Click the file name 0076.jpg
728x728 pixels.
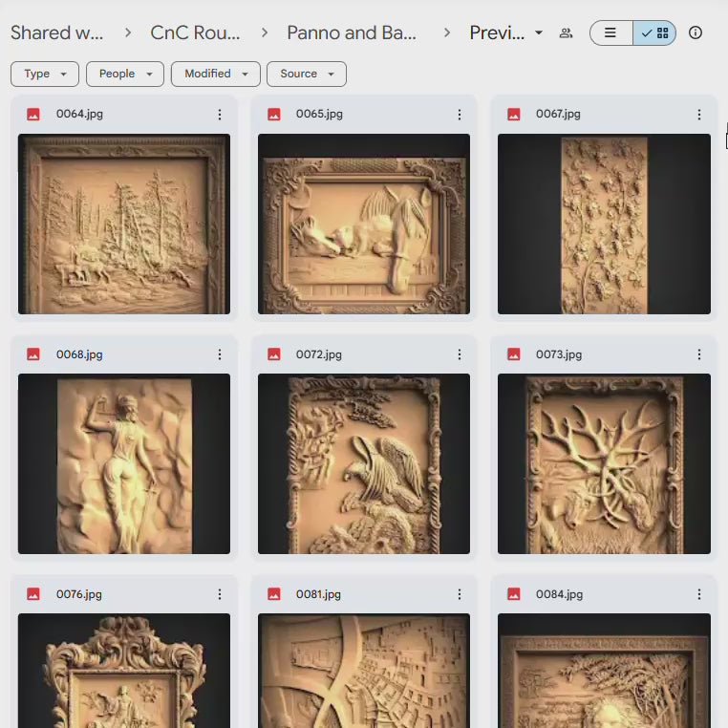pyautogui.click(x=79, y=594)
